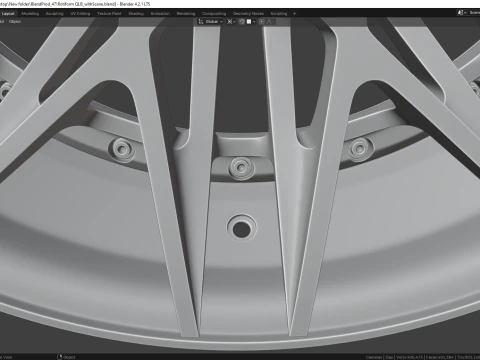
Task: Open the Geometry Nodes workspace tab
Action: (248, 14)
